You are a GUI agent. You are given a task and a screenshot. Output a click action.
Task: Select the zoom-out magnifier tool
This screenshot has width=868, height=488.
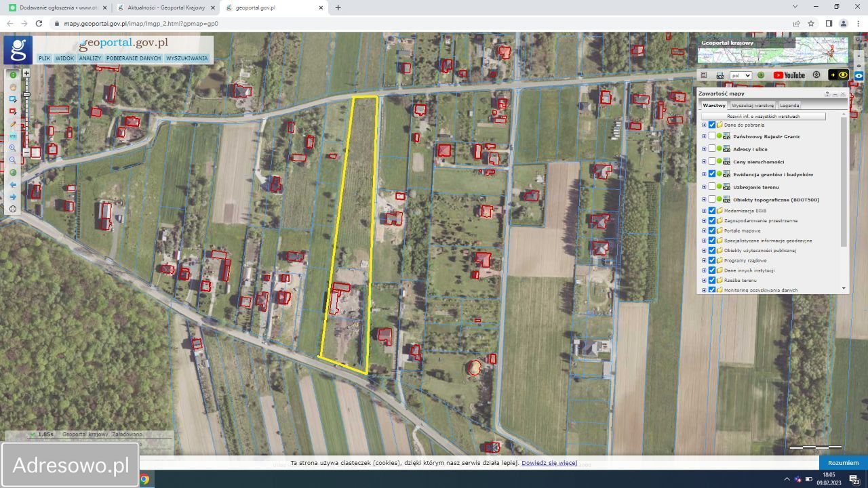pyautogui.click(x=13, y=160)
